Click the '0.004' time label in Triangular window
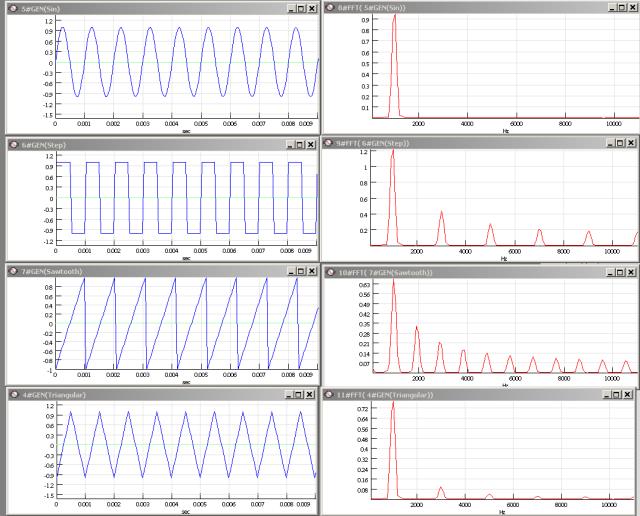 (171, 504)
